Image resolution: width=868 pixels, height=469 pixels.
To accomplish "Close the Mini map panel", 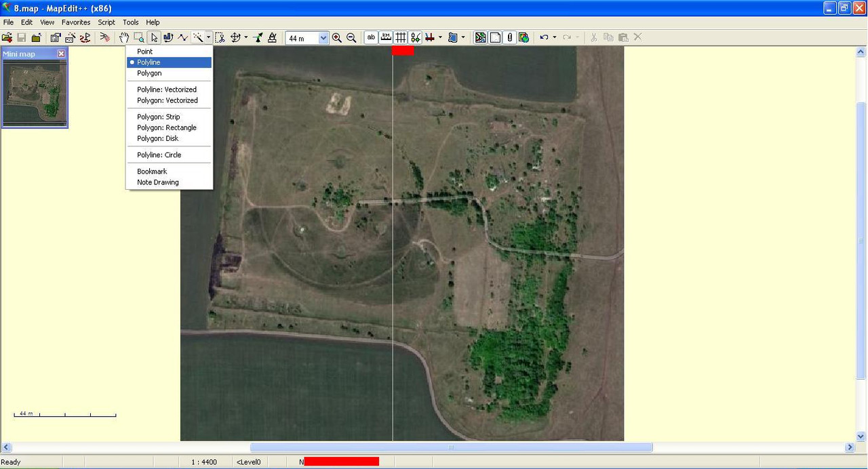I will coord(61,54).
